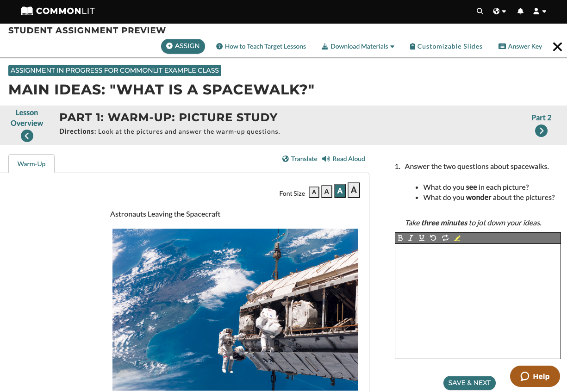Choose the largest font size A
Screen dimensions: 567x392
pyautogui.click(x=354, y=190)
